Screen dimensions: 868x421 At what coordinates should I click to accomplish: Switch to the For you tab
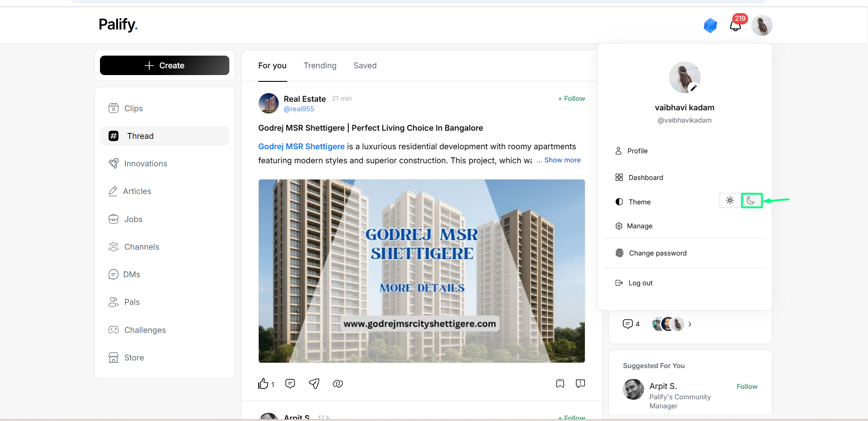tap(272, 66)
